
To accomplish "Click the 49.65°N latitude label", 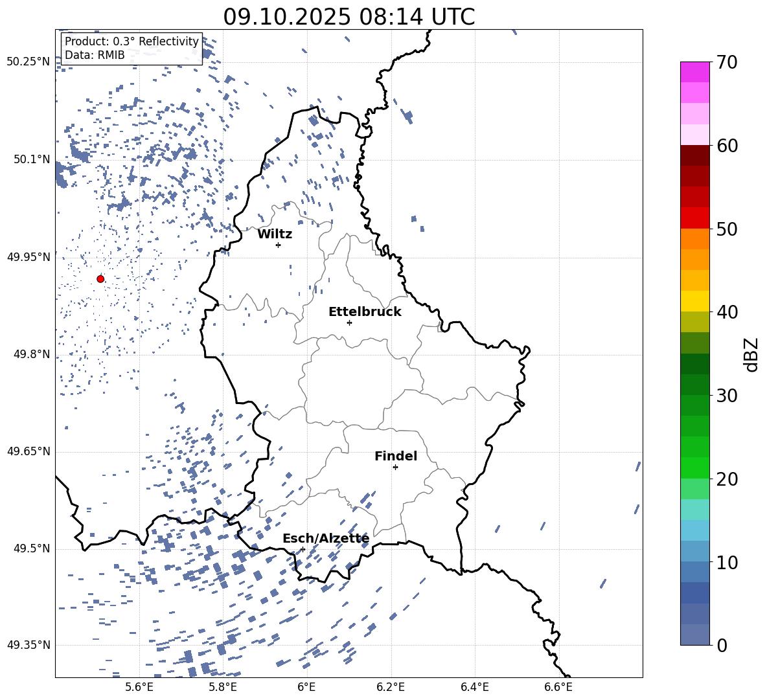I will coord(29,451).
